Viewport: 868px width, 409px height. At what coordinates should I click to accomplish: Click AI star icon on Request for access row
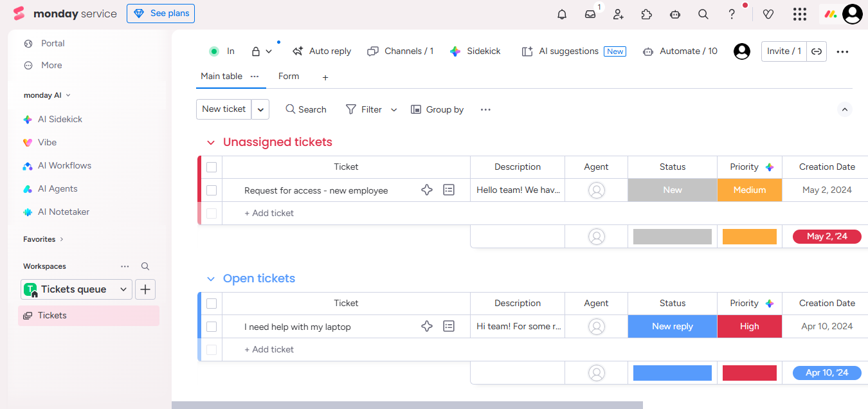pyautogui.click(x=426, y=190)
